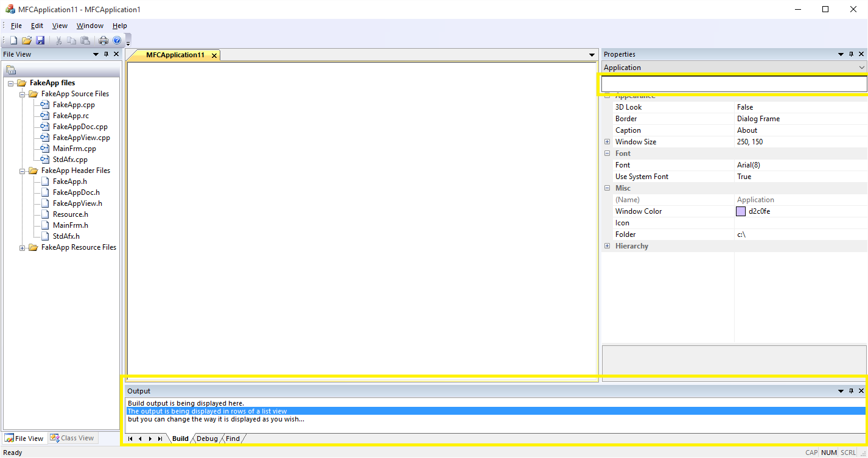Switch to the Find output tab
The height and width of the screenshot is (458, 868).
(233, 439)
